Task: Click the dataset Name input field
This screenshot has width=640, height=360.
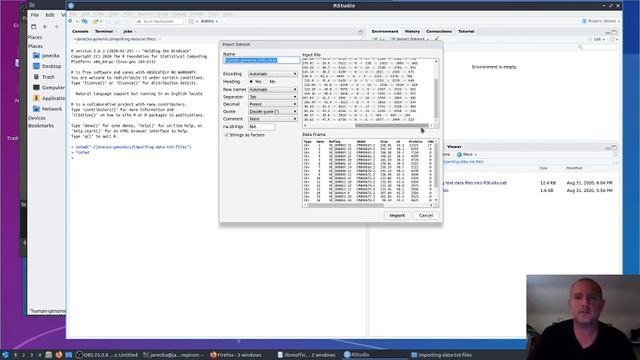Action: coord(261,60)
